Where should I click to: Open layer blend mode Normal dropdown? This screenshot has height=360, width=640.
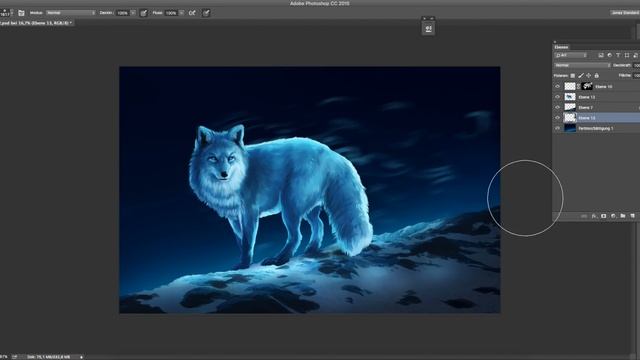coord(582,65)
